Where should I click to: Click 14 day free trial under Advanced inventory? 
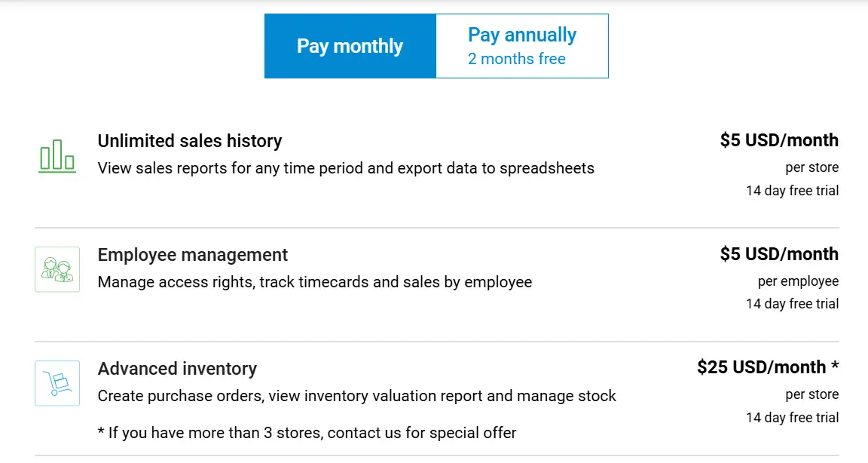(x=792, y=418)
